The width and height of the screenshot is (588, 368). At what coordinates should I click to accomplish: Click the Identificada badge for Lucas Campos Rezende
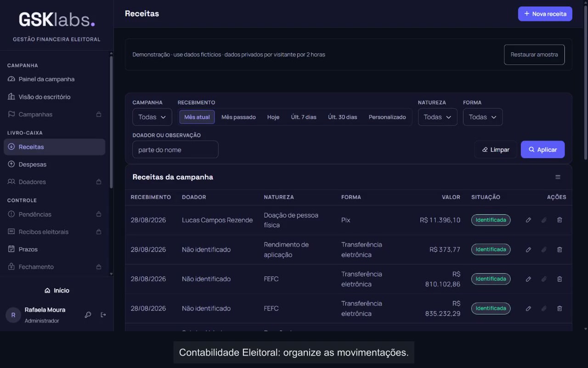tap(491, 220)
